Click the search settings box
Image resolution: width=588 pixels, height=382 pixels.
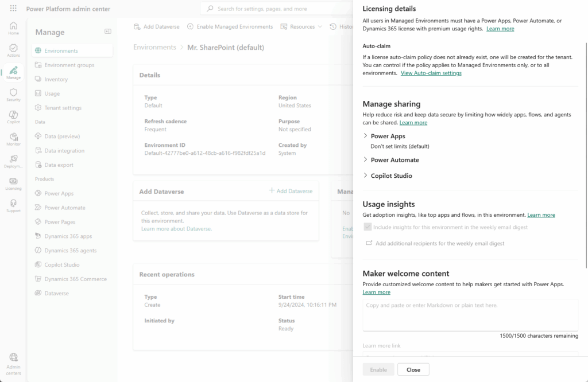point(277,9)
